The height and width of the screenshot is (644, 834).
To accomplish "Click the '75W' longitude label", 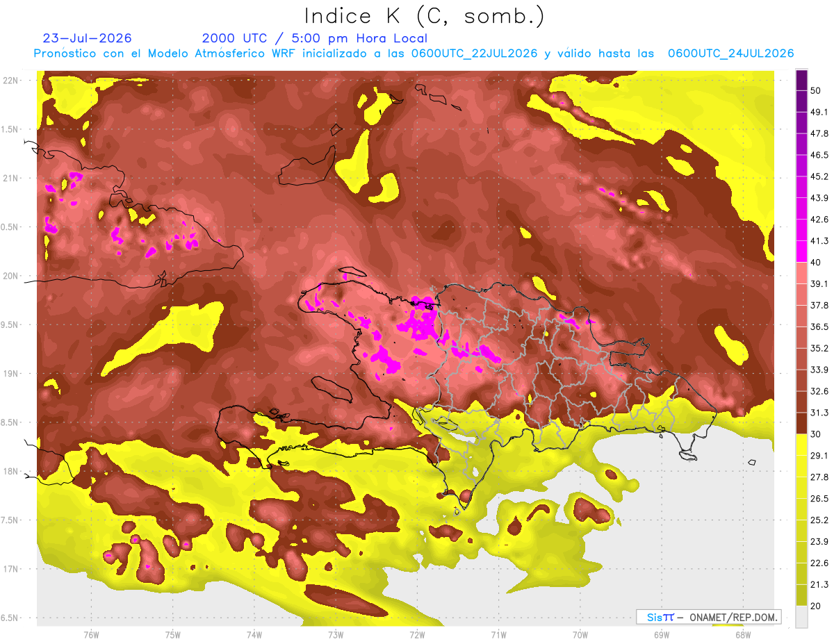I will pyautogui.click(x=172, y=634).
